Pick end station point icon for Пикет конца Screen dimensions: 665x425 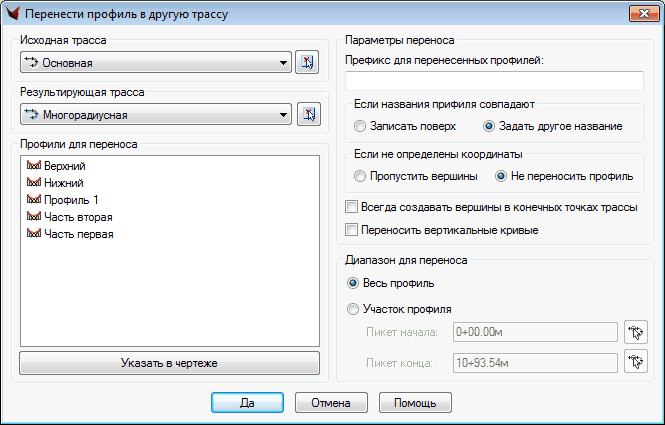click(631, 362)
